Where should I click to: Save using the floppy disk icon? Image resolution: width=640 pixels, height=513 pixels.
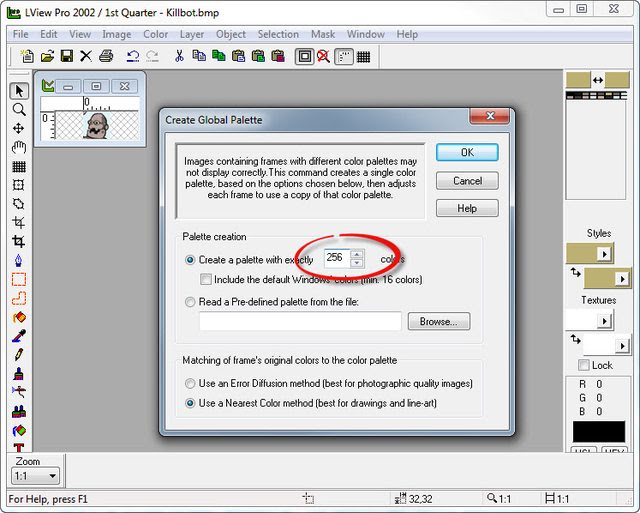click(67, 56)
